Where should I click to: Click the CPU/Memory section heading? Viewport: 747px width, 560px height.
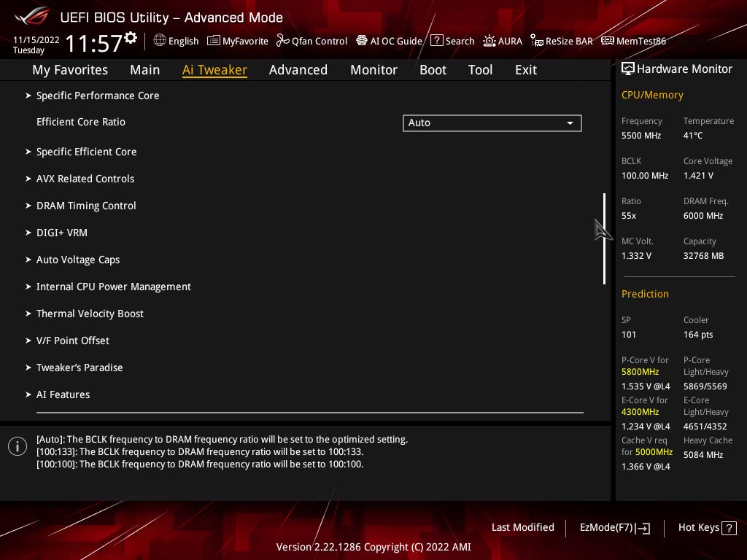click(x=652, y=96)
